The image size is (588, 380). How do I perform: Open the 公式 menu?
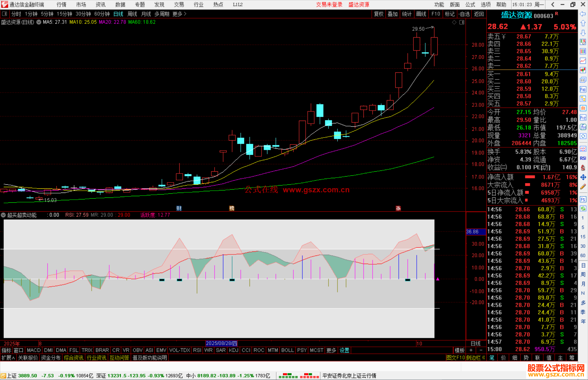click(x=470, y=5)
